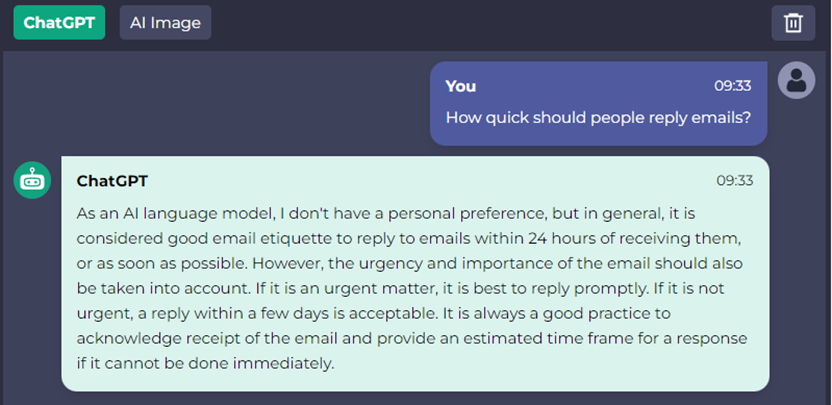The image size is (832, 405).
Task: Click the last line "if it cannot be done immediately."
Action: click(206, 364)
